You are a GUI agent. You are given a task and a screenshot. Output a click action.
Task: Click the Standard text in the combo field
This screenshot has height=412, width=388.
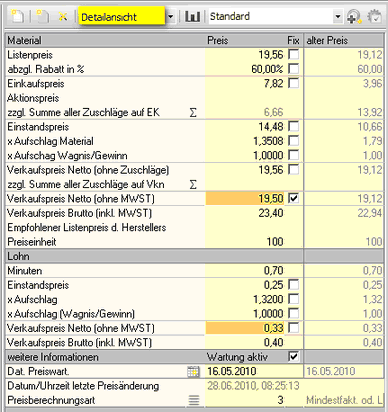point(230,16)
